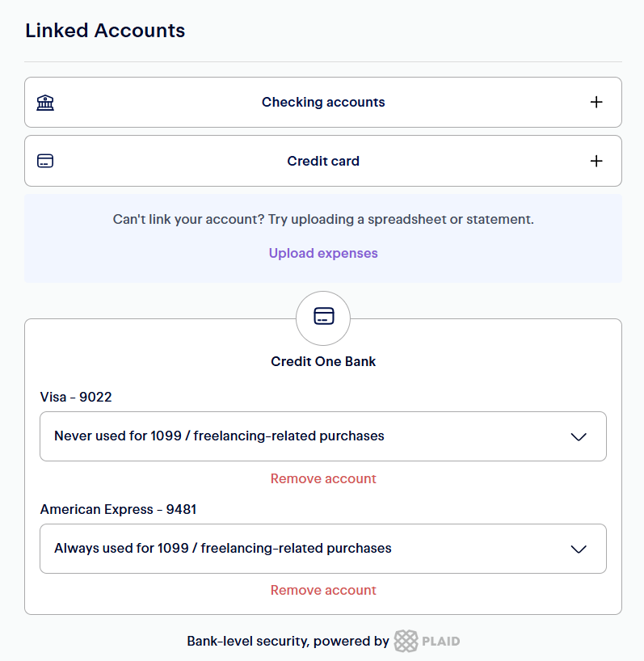The width and height of the screenshot is (644, 661).
Task: Remove the American Express 9481 account
Action: (x=323, y=590)
